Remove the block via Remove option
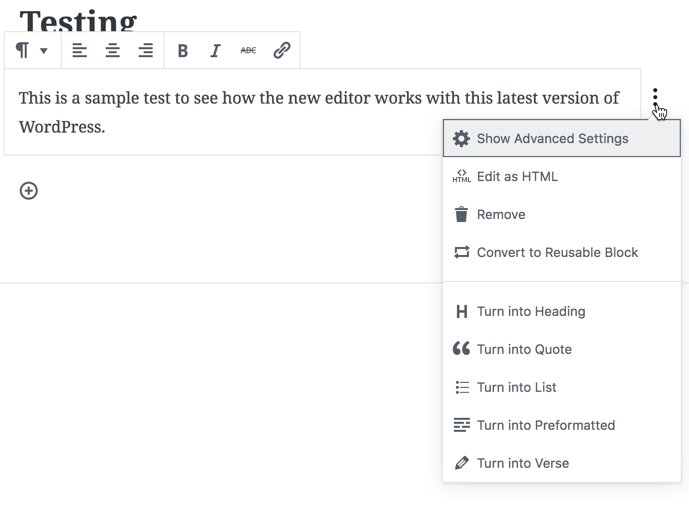Image resolution: width=689 pixels, height=506 pixels. tap(562, 214)
